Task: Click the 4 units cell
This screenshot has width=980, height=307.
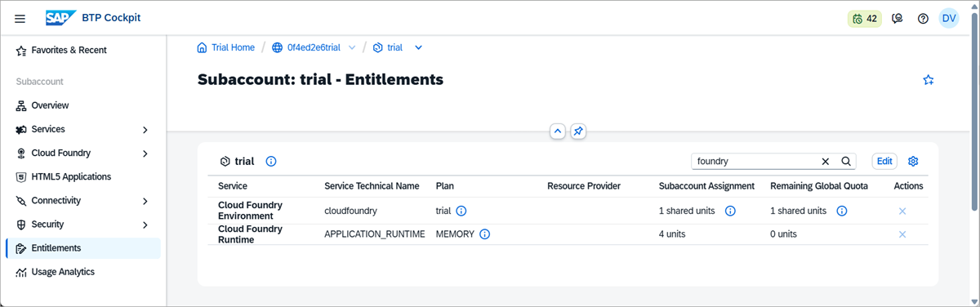Action: (x=672, y=234)
